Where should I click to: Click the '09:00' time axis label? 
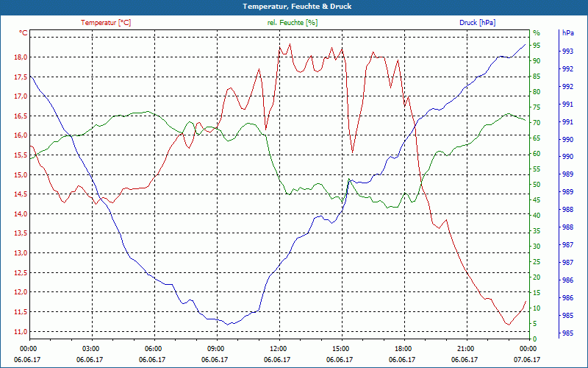tap(215, 348)
